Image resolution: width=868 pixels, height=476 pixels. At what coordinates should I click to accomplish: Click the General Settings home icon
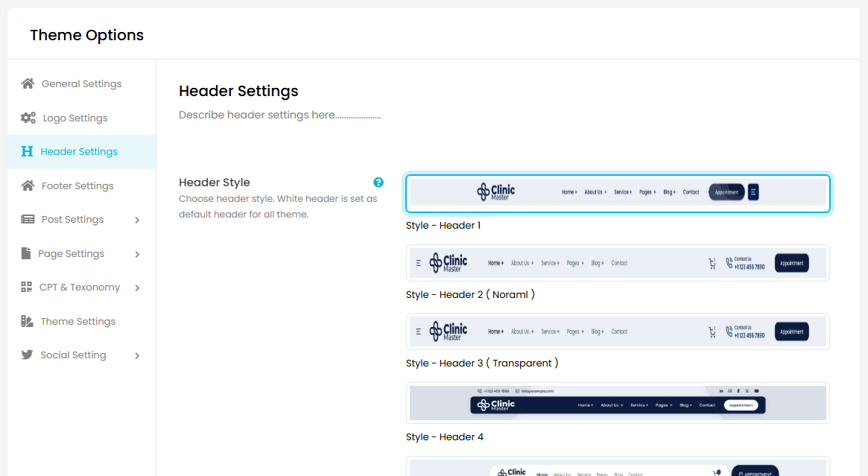coord(28,83)
